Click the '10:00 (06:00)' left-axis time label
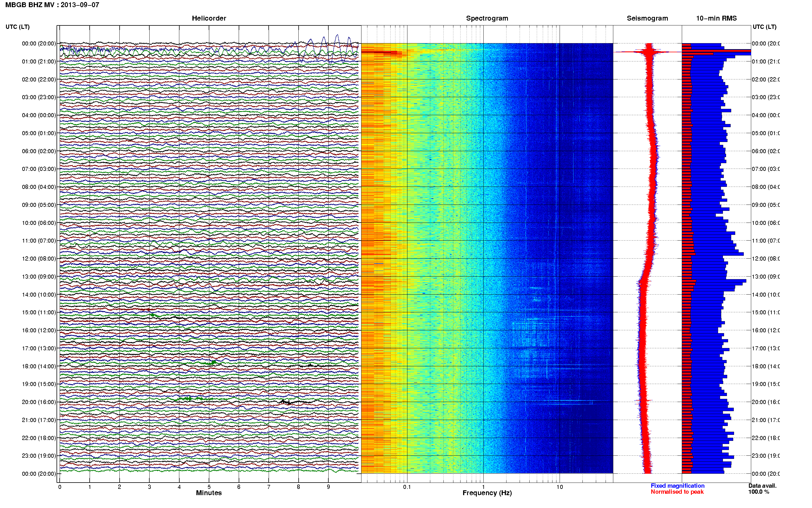The width and height of the screenshot is (812, 508). click(39, 223)
